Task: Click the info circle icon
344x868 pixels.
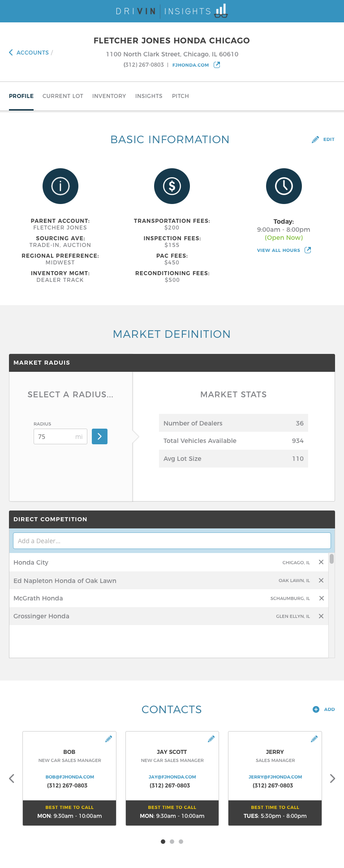Action: click(60, 186)
